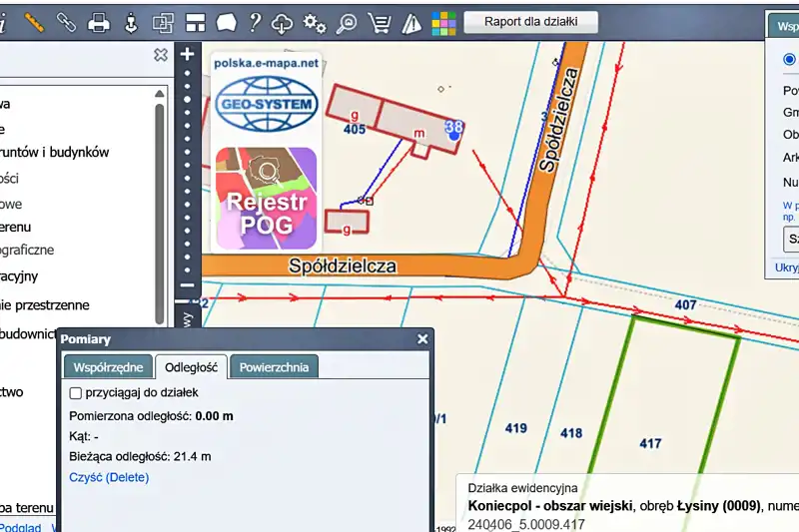Viewport: 799px width, 532px height.
Task: Select the ruler measurement tool
Action: pos(34,21)
